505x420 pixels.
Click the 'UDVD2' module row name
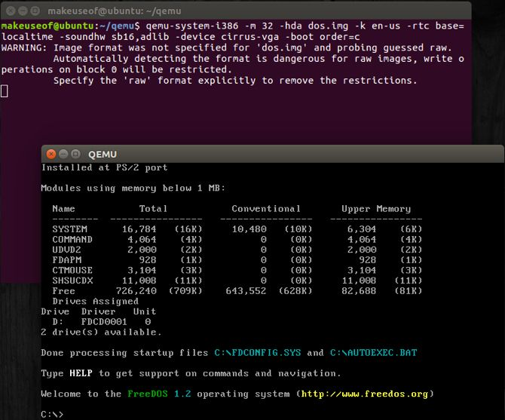66,250
